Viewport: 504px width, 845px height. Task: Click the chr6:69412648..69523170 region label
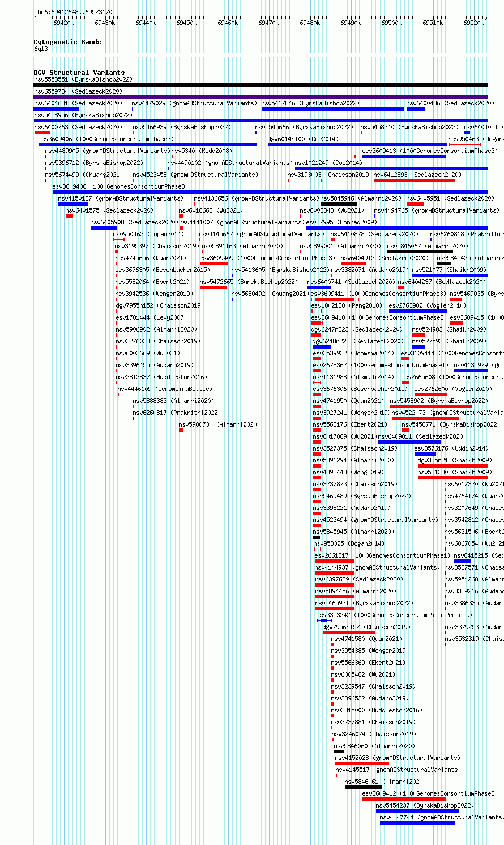[x=73, y=12]
